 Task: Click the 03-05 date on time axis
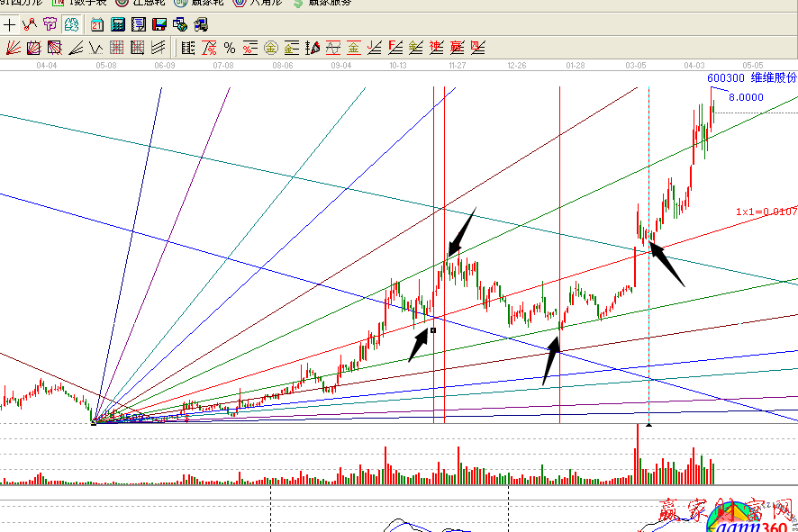coord(636,66)
